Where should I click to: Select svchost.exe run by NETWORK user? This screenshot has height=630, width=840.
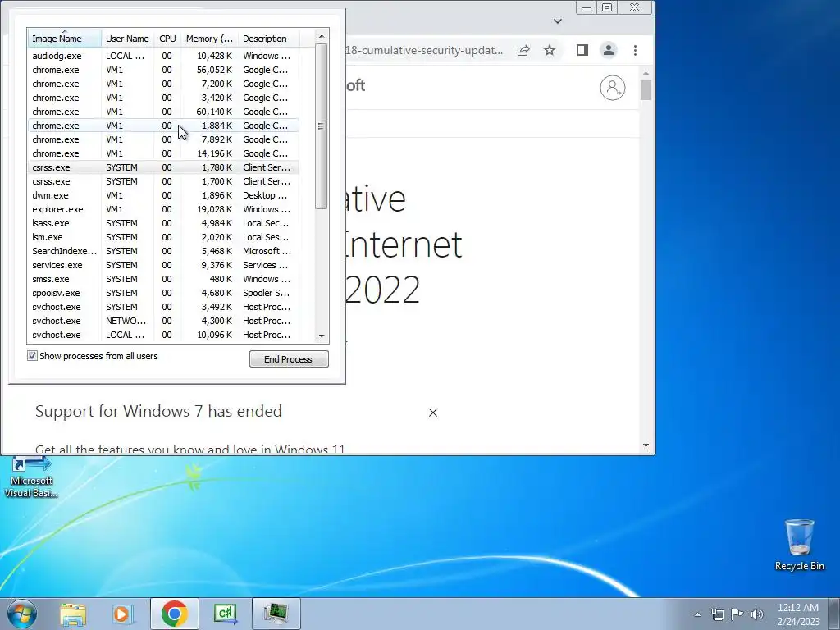[x=163, y=321]
